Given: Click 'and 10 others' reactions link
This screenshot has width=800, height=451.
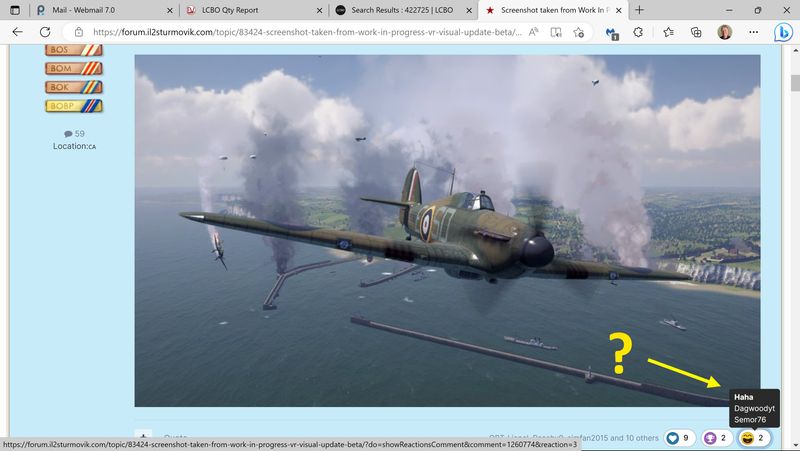Looking at the screenshot, I should (634, 438).
